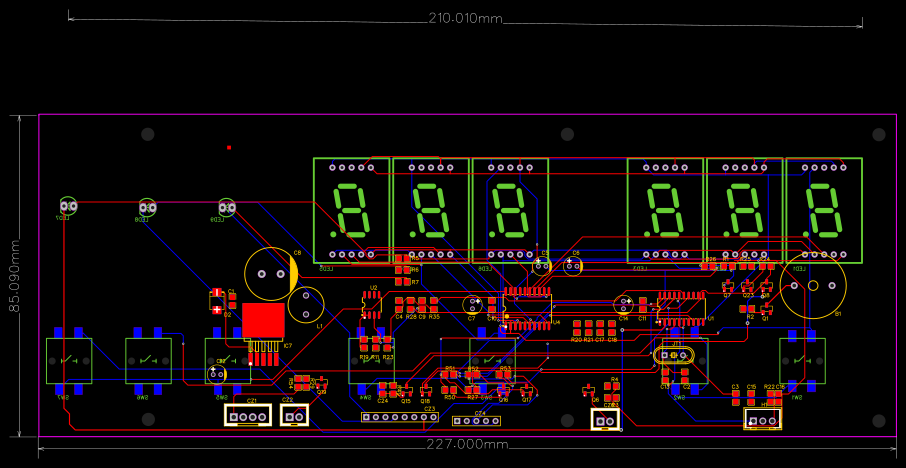Select resistor R5

(x=403, y=258)
